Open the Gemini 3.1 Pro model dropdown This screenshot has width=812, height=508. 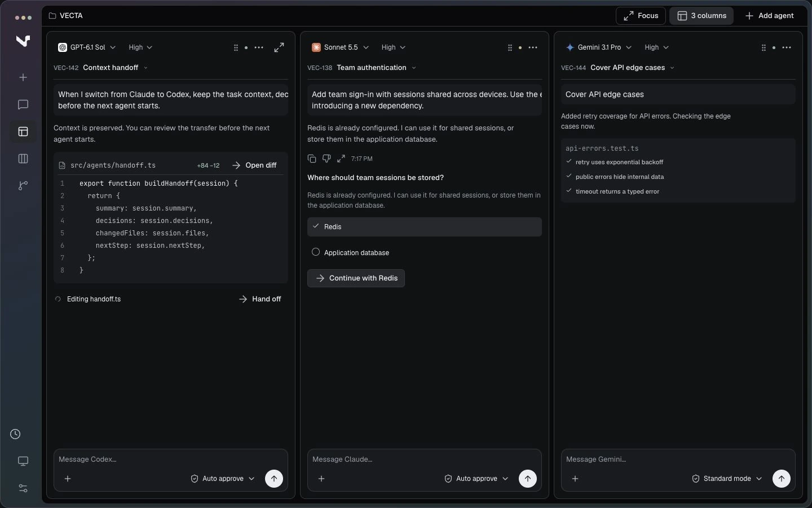coord(599,47)
